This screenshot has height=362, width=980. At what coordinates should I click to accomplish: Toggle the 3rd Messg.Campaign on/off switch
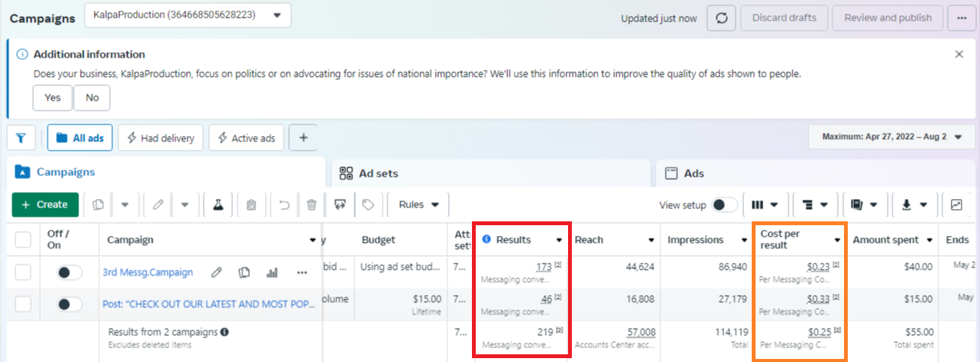69,272
